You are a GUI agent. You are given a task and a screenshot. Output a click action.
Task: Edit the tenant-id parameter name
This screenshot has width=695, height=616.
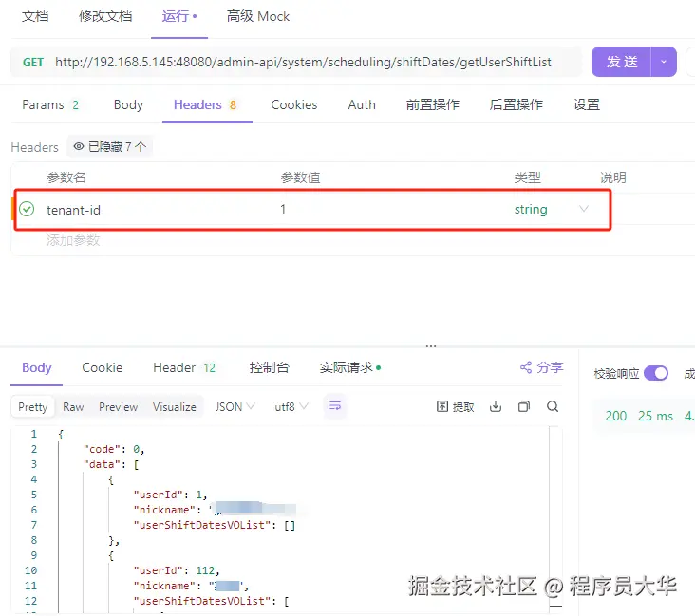(73, 210)
